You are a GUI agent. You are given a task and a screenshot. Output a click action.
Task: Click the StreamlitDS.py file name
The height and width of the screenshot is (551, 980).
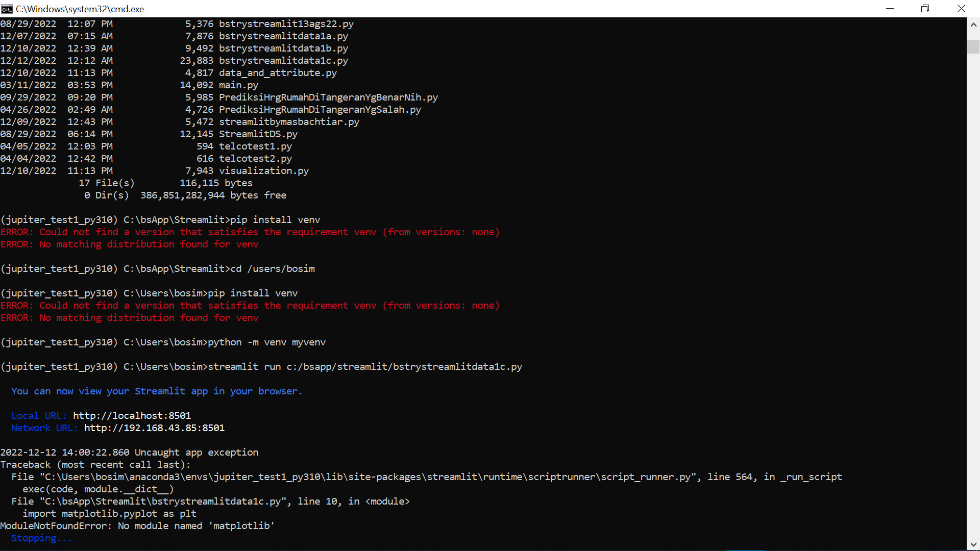coord(258,134)
